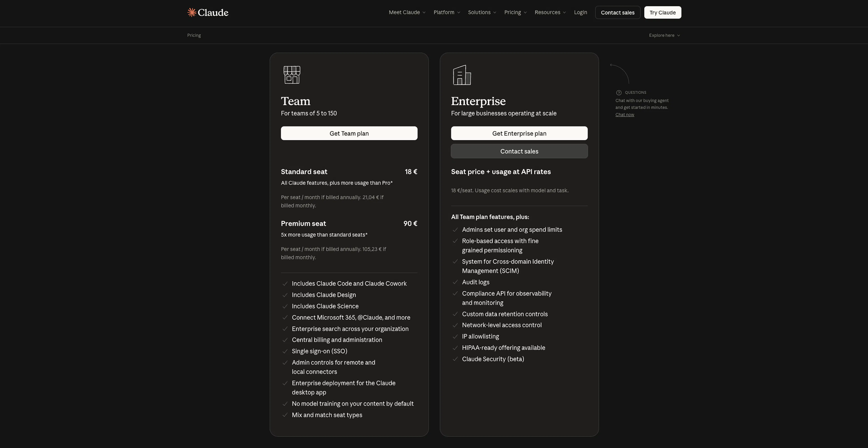Screen dimensions: 868x448
Task: Click checkmark beside No model training by default
Action: (x=285, y=404)
